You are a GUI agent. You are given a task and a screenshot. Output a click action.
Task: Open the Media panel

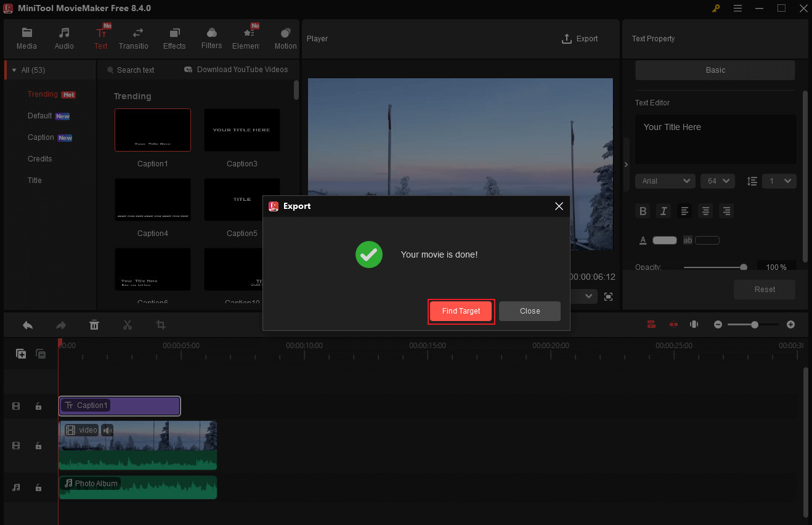pos(26,37)
